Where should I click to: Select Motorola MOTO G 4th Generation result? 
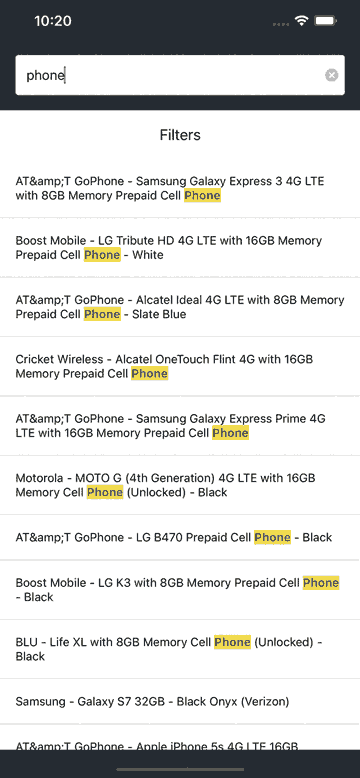(180, 485)
